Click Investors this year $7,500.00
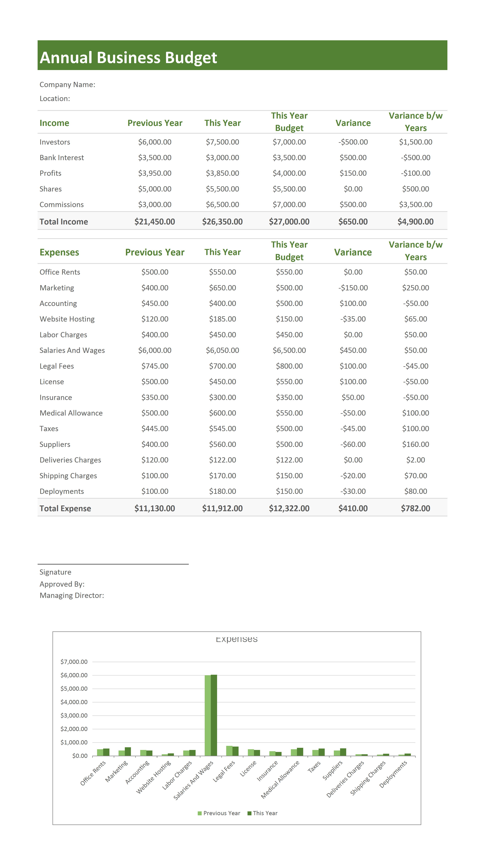This screenshot has height=868, width=485. (222, 142)
